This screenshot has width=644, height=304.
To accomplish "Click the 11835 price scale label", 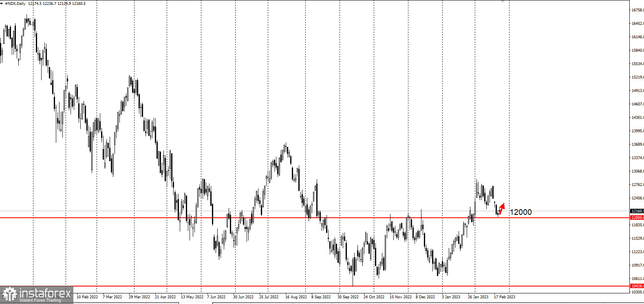I will 638,225.
